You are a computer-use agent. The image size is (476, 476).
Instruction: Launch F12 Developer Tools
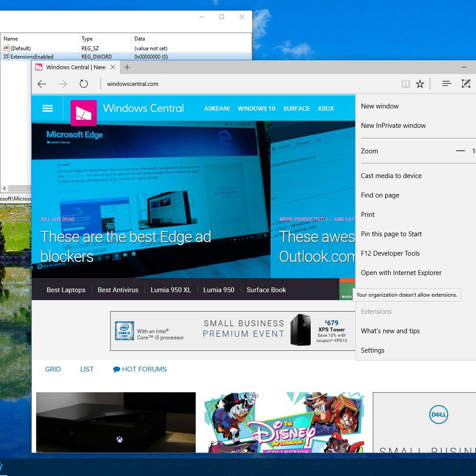point(390,253)
